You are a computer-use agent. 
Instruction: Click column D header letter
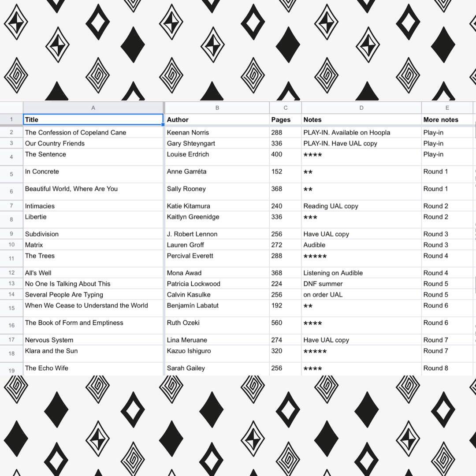pyautogui.click(x=361, y=108)
